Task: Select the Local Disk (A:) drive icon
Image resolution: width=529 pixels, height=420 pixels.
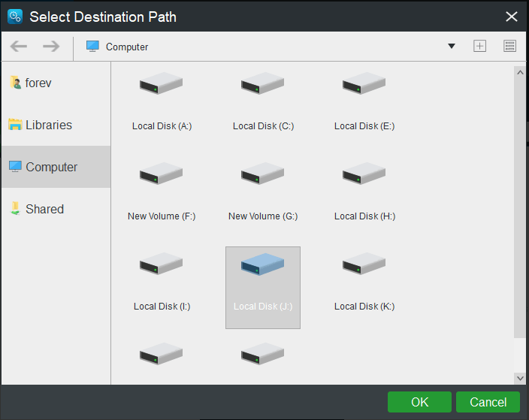Action: pos(162,83)
